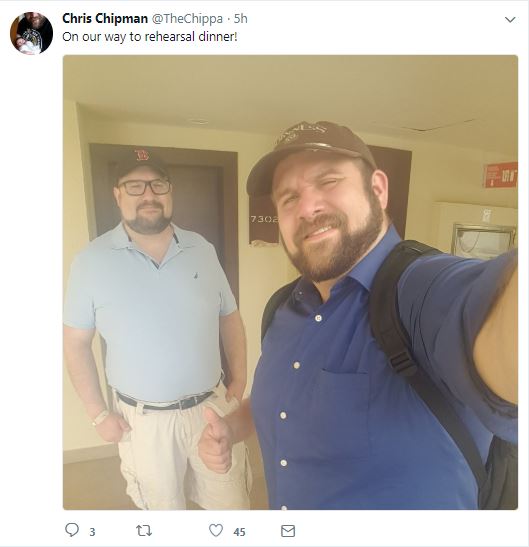
Task: Click the Red Sox cap in the photo
Action: [141, 163]
